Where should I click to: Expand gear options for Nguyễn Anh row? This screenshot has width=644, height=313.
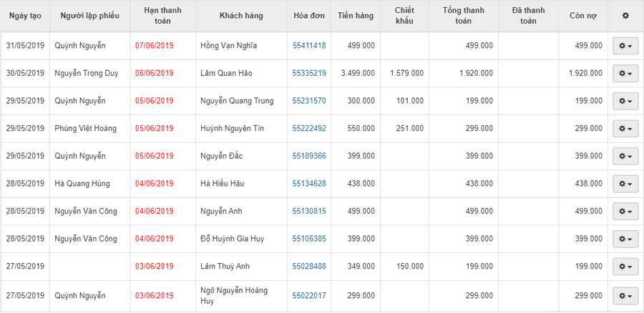pyautogui.click(x=625, y=212)
